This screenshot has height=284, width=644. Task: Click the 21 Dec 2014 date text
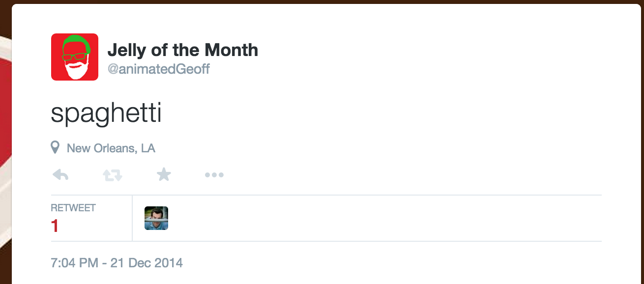pyautogui.click(x=146, y=263)
